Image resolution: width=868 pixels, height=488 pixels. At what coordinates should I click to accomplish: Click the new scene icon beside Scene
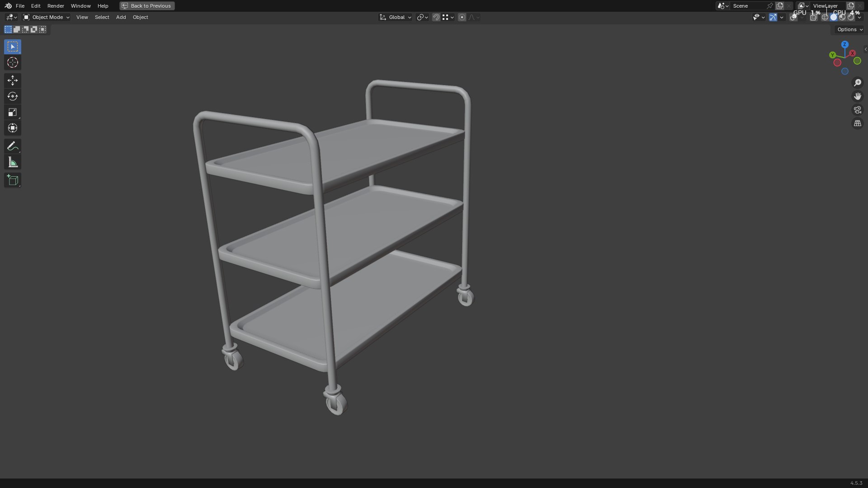pos(780,6)
